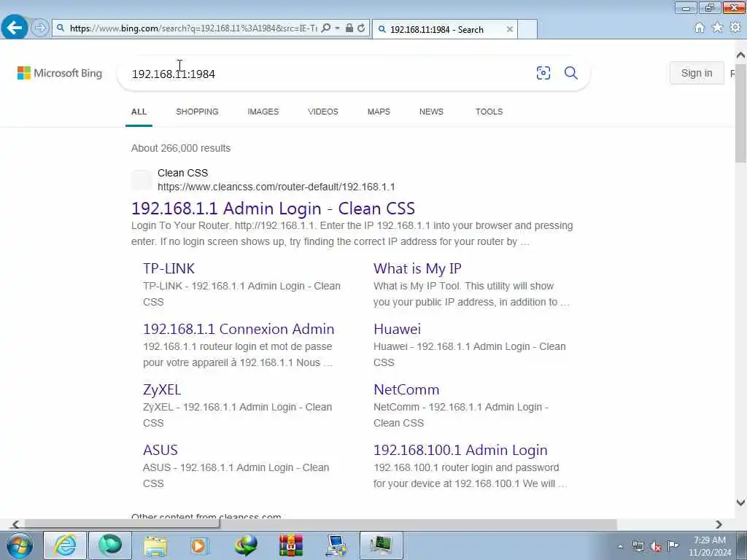
Task: Click the vertical scrollbar up arrow
Action: 741,55
